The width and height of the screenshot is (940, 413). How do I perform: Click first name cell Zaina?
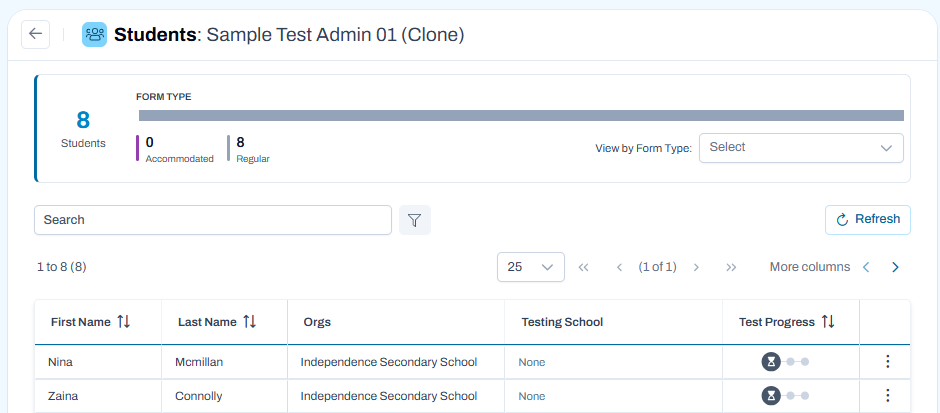[x=63, y=396]
